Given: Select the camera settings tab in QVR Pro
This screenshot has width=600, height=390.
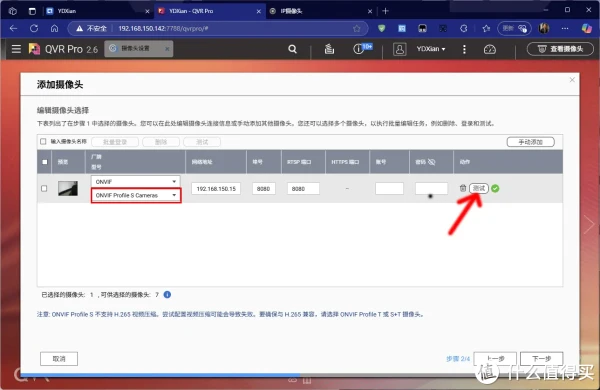Looking at the screenshot, I should point(138,49).
